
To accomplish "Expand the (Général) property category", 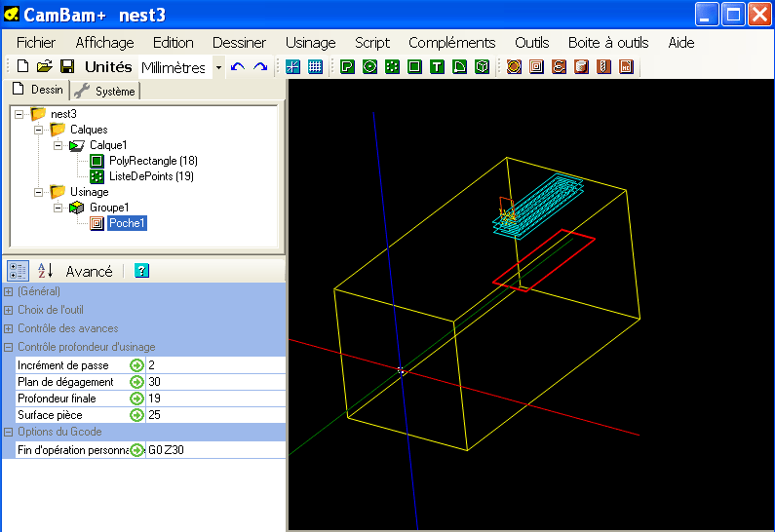I will point(9,292).
